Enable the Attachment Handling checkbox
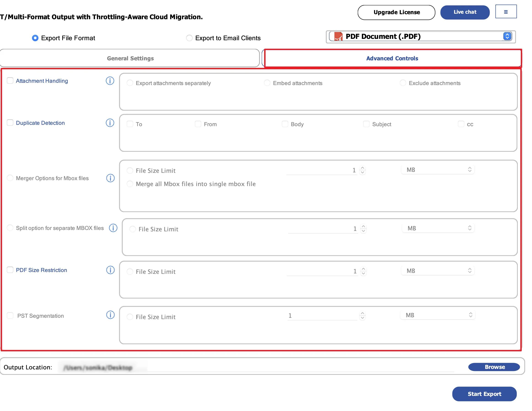Viewport: 532px width, 411px height. (10, 80)
